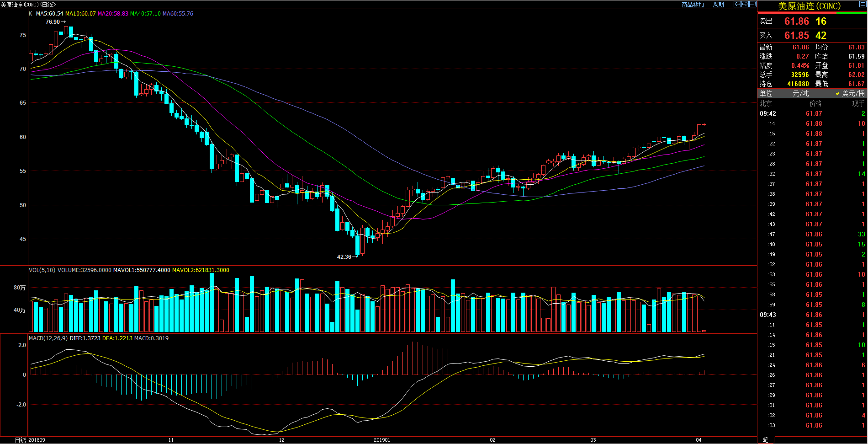Click the DEA:1.2213 value label
Image resolution: width=868 pixels, height=444 pixels.
pyautogui.click(x=117, y=338)
